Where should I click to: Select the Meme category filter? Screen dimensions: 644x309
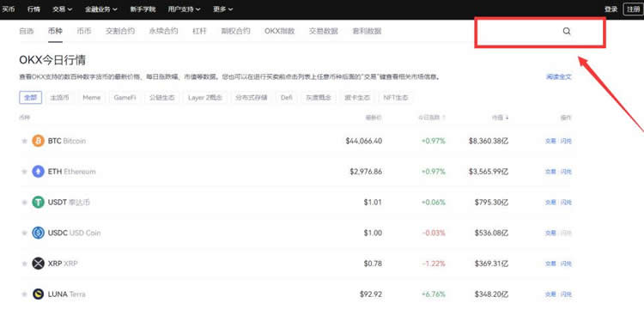[x=92, y=98]
